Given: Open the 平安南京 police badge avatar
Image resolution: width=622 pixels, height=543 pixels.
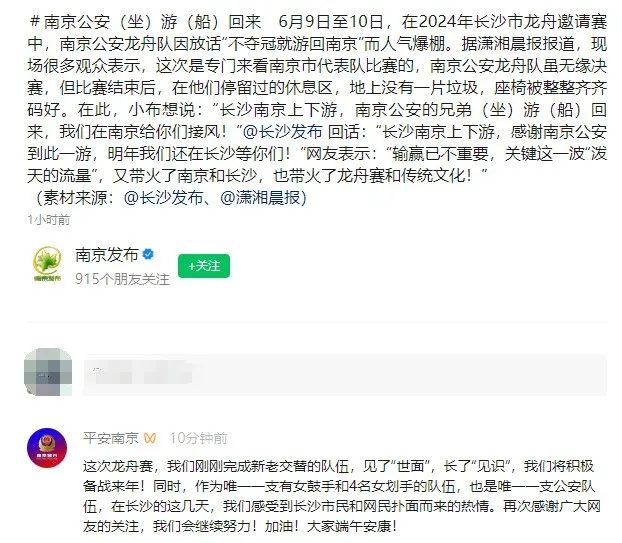Looking at the screenshot, I should tap(47, 448).
